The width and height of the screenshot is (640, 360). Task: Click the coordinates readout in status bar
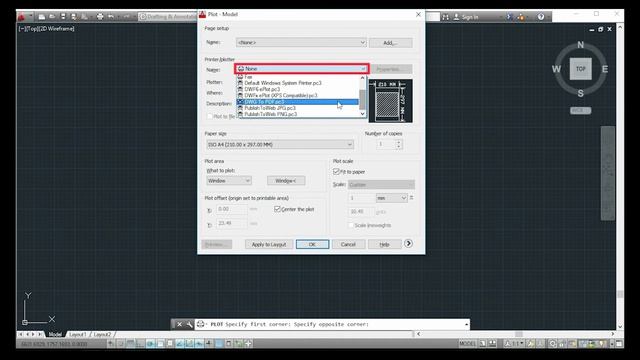[54, 344]
